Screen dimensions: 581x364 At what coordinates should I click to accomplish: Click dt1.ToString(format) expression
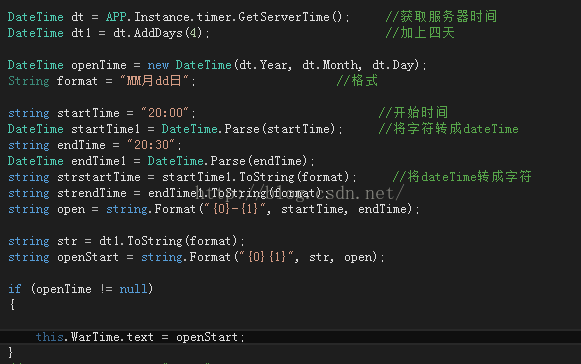[x=168, y=241]
